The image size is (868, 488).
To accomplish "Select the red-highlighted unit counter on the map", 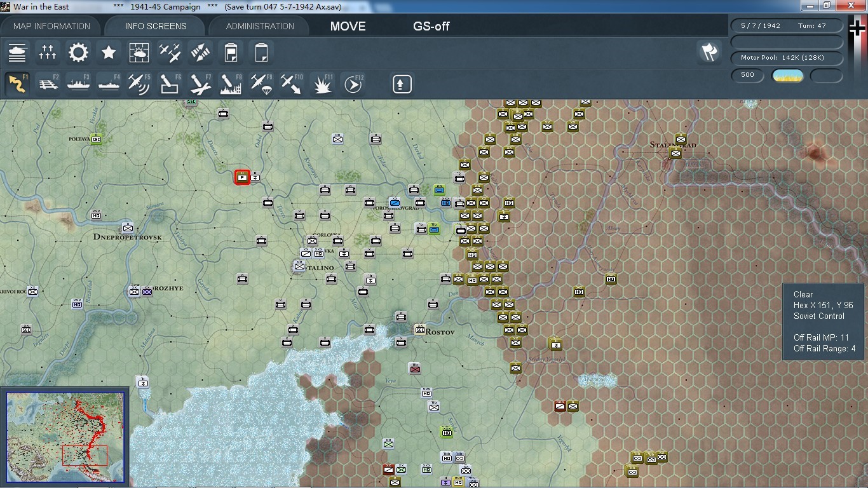I will [242, 177].
